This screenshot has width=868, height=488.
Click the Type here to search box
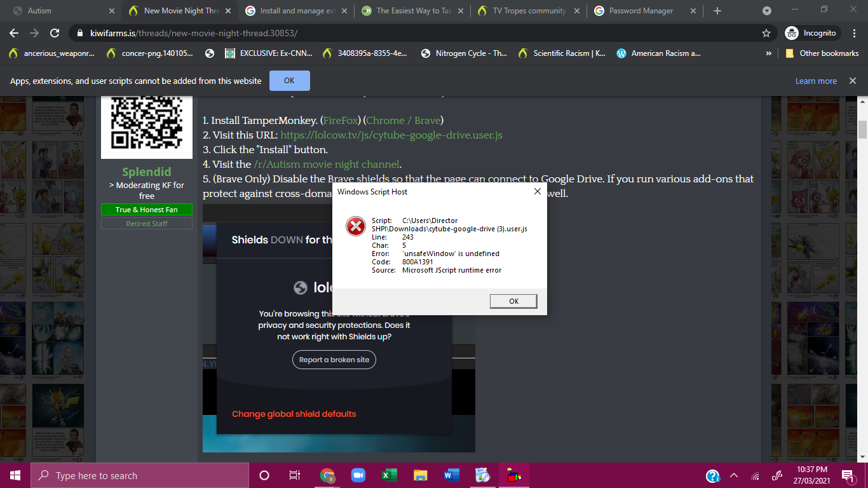pyautogui.click(x=140, y=475)
